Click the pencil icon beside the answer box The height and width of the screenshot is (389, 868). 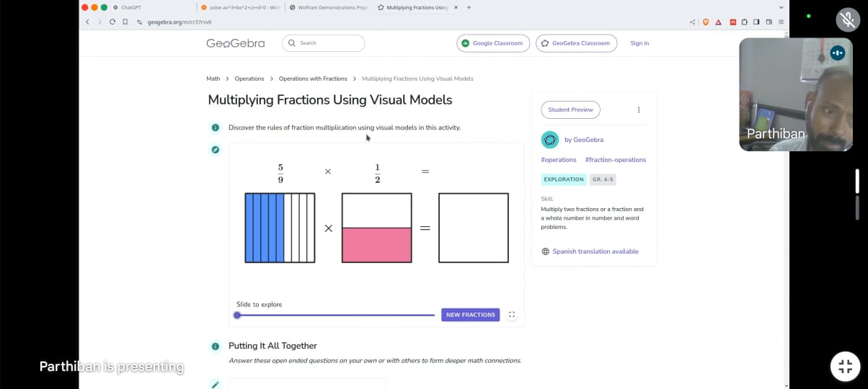tap(215, 385)
